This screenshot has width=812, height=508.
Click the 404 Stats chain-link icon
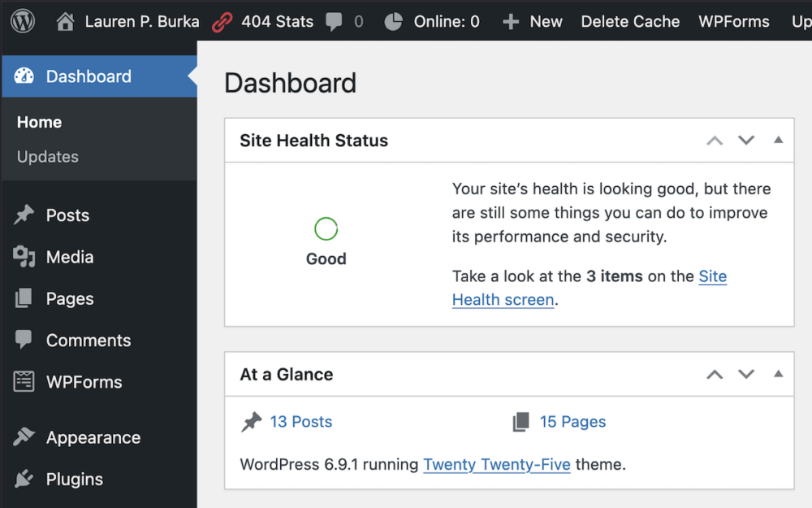[222, 21]
